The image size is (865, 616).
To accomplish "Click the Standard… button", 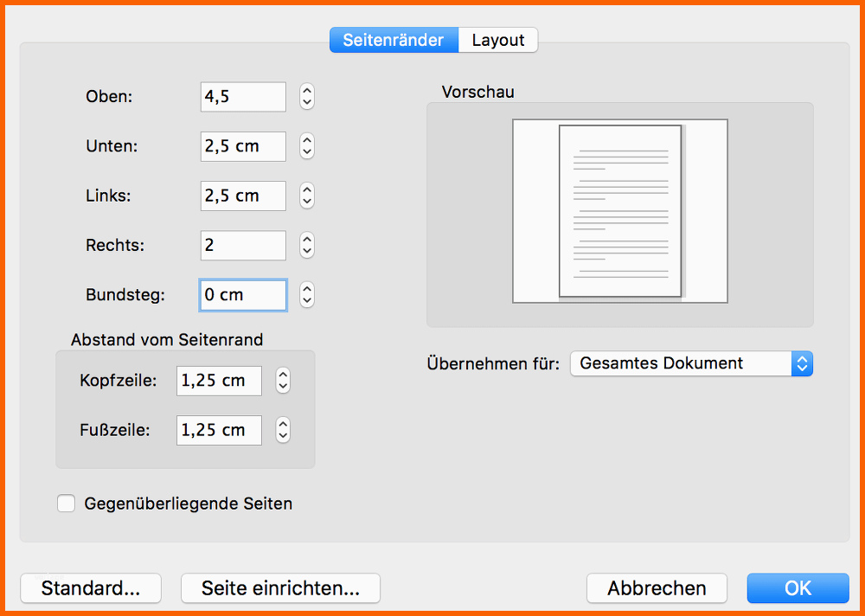I will (91, 588).
